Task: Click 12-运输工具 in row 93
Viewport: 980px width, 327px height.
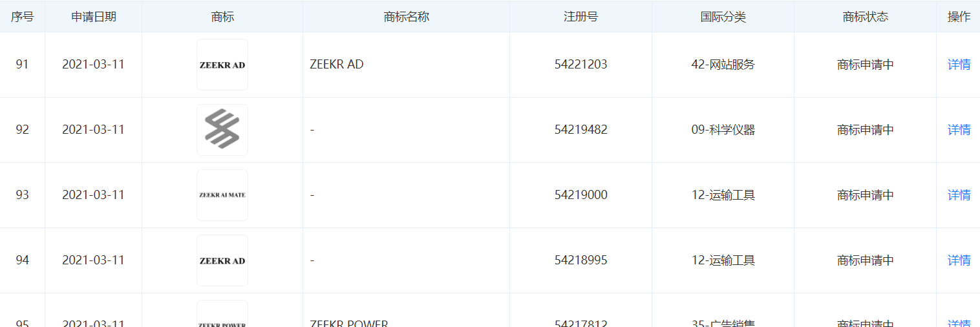Action: point(723,195)
